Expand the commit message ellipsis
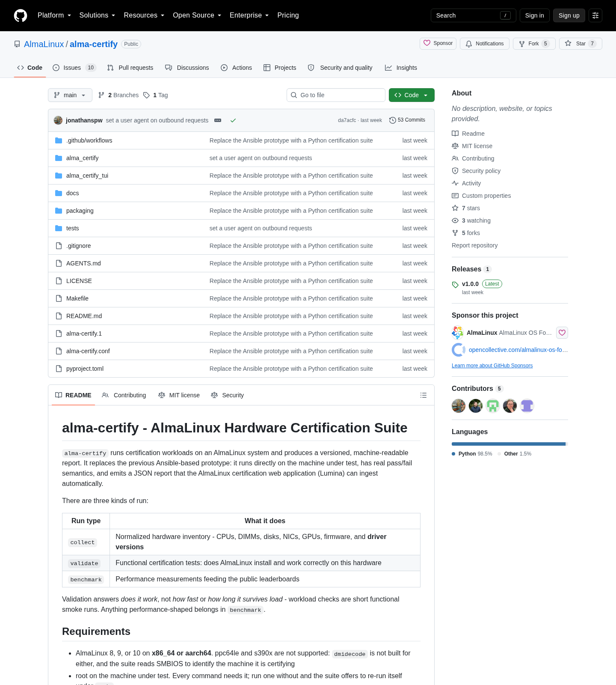 coord(218,120)
